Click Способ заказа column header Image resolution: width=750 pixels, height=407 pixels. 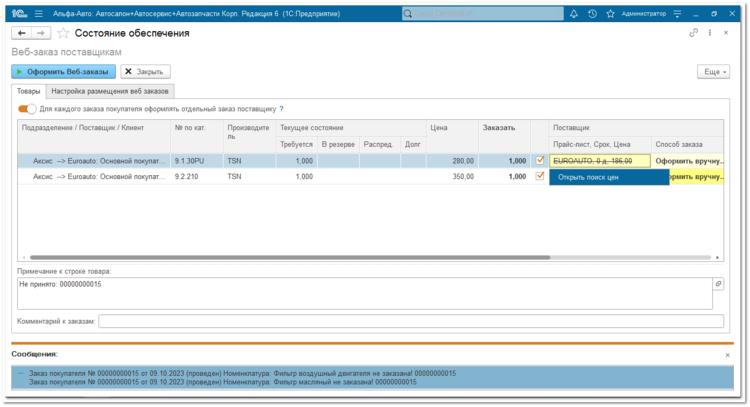tap(688, 144)
